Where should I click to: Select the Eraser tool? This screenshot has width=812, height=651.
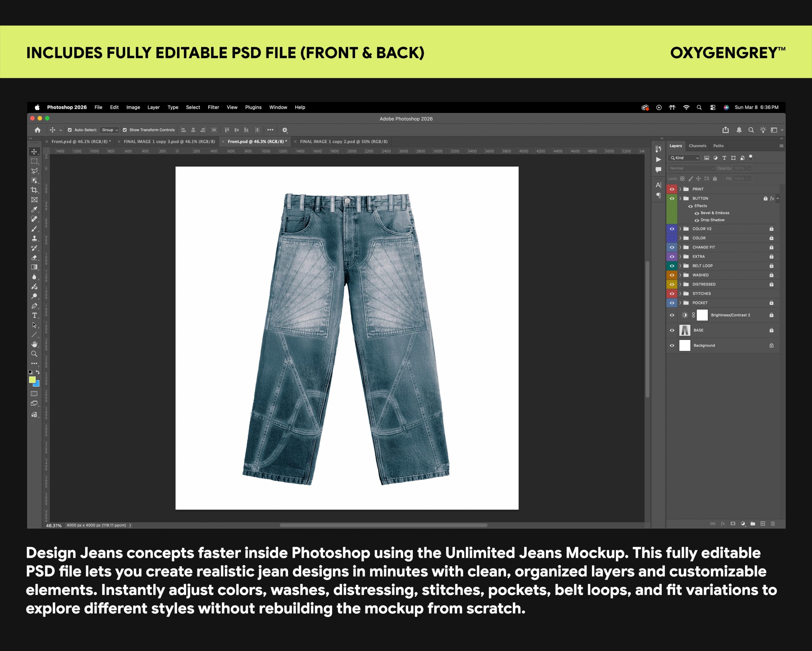pyautogui.click(x=34, y=258)
